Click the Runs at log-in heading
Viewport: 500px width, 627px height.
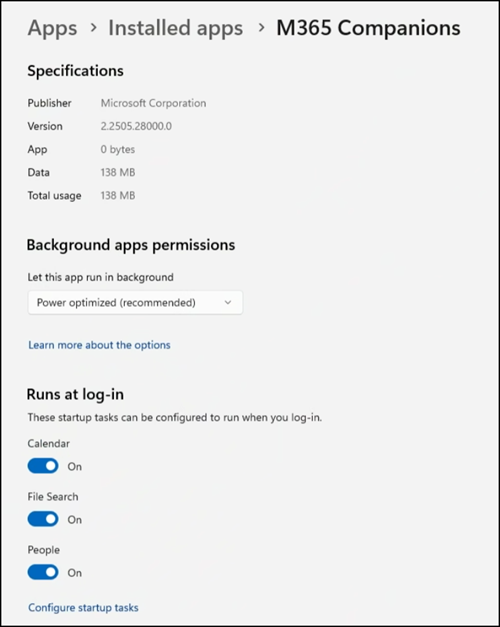click(x=75, y=395)
